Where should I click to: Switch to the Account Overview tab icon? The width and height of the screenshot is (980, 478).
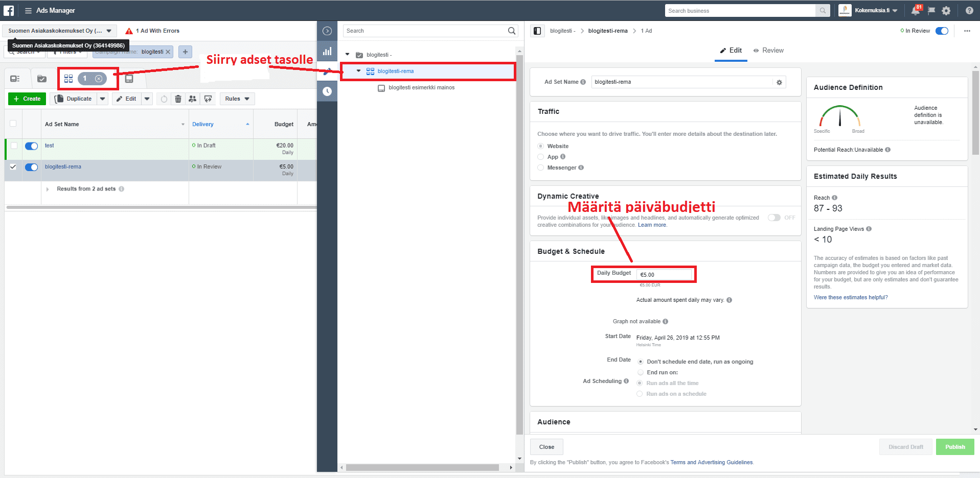[15, 79]
